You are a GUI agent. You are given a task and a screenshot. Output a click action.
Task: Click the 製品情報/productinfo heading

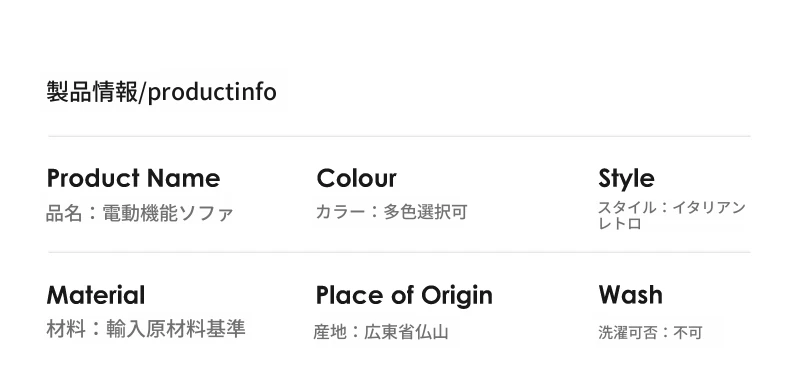[x=161, y=92]
